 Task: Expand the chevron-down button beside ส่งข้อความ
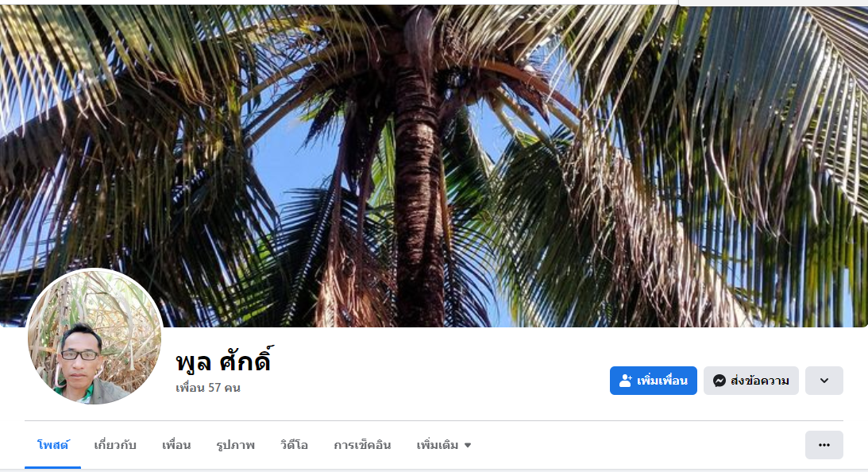[x=824, y=381]
